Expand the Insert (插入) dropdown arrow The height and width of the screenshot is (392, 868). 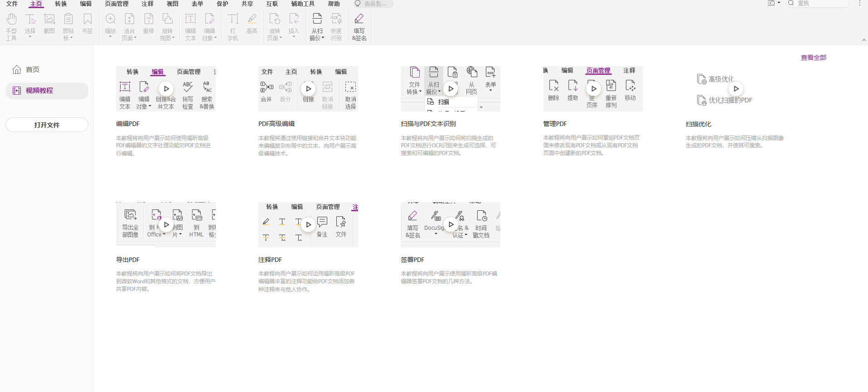point(294,37)
